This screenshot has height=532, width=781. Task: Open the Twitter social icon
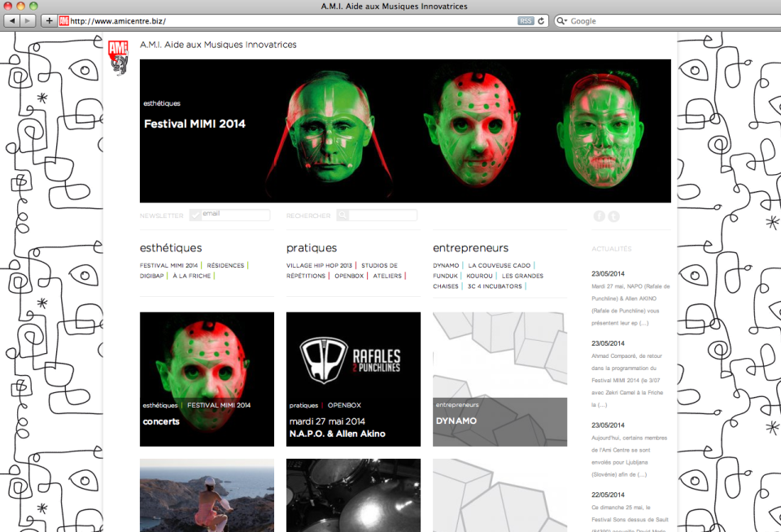click(613, 216)
